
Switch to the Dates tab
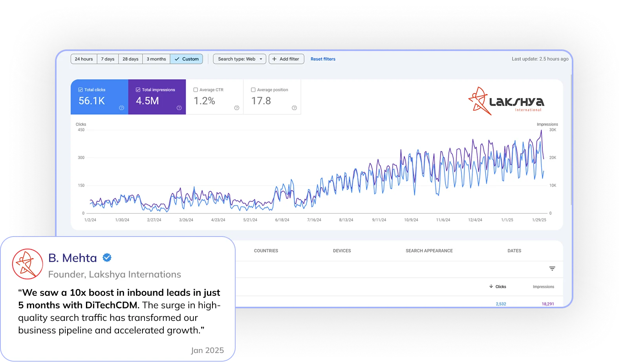514,251
